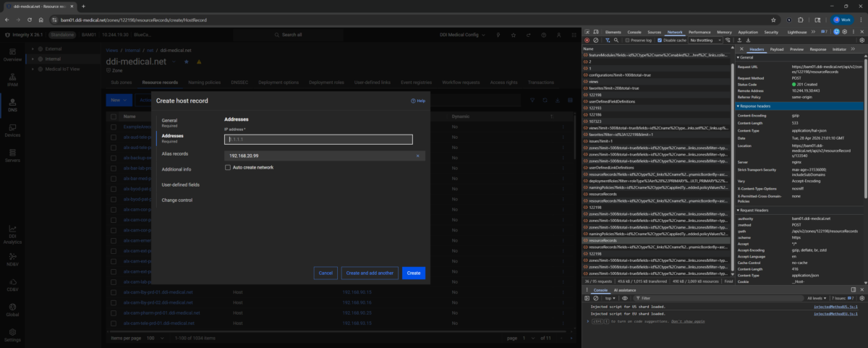Open the AI assistance drawer tab
This screenshot has width=868, height=348.
[x=626, y=289]
